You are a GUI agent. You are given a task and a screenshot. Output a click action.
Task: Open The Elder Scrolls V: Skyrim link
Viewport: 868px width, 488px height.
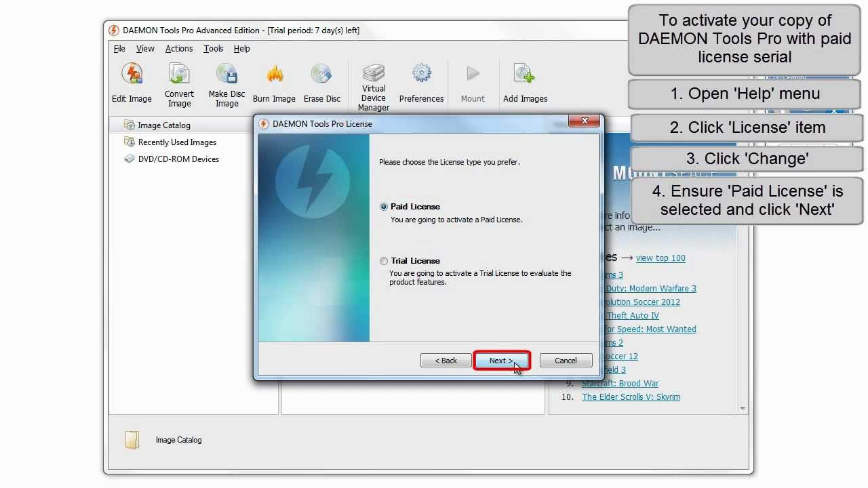click(x=631, y=397)
